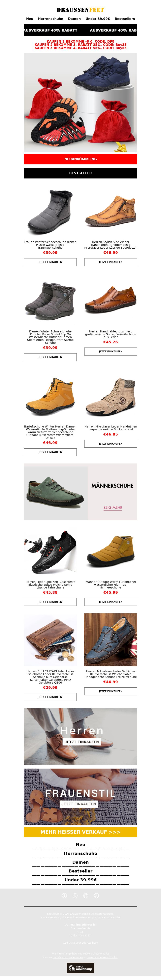The height and width of the screenshot is (980, 161).
Task: Go to Bestsellers in top navigation
Action: (x=125, y=19)
